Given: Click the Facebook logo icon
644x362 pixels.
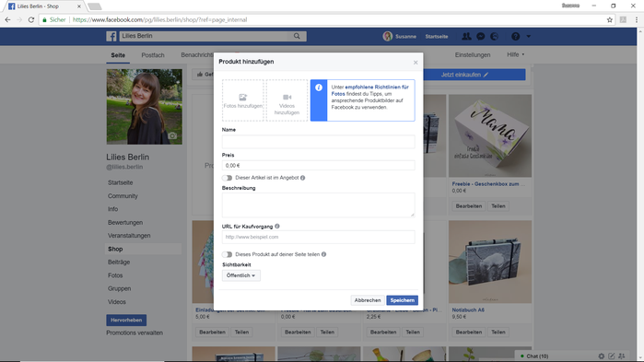Looking at the screenshot, I should pos(111,36).
